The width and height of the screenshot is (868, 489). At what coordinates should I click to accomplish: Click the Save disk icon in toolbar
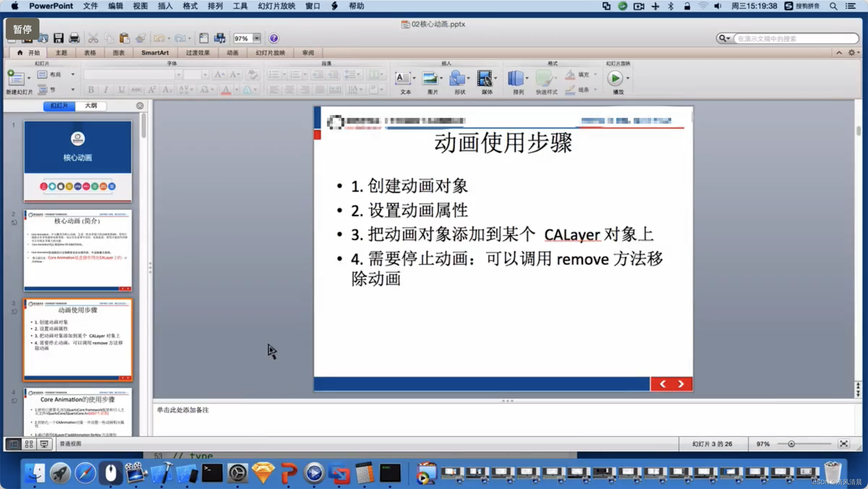tap(58, 38)
